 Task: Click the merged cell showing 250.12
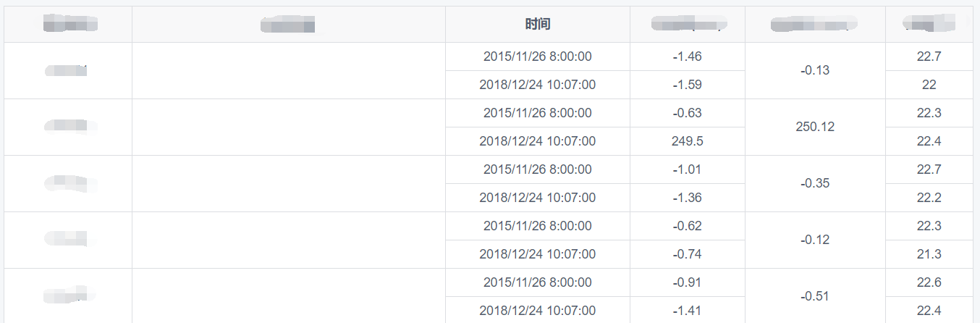pyautogui.click(x=814, y=127)
